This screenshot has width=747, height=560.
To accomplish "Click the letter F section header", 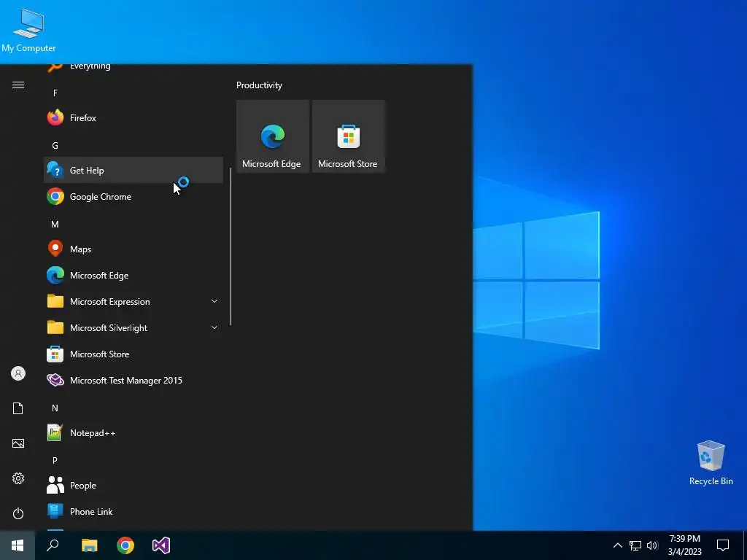I will tap(55, 93).
